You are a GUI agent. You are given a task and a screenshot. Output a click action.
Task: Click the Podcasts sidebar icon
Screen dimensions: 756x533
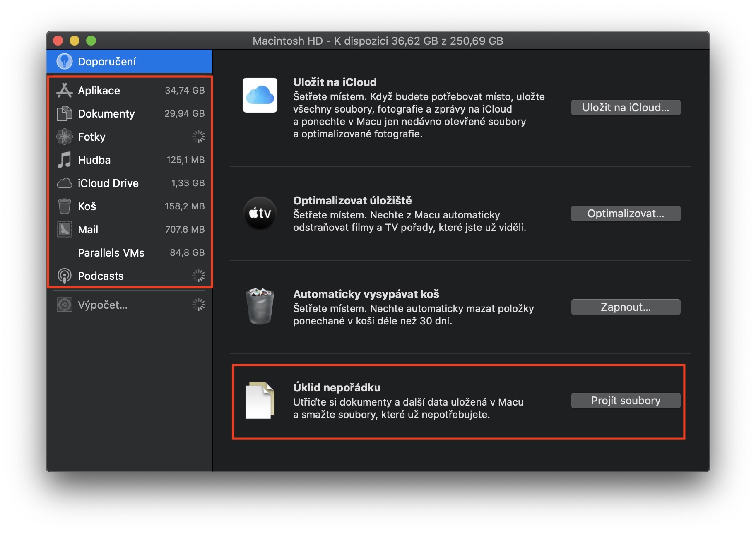click(64, 276)
